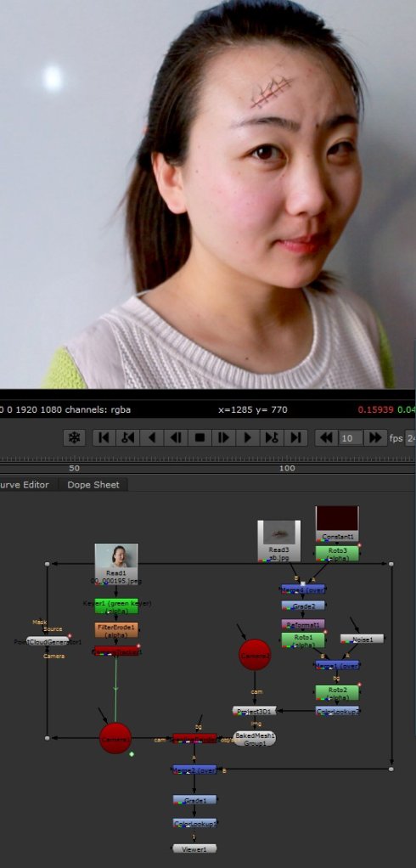Select the BakedMesh1 Group1 node
The height and width of the screenshot is (868, 416).
tap(254, 738)
